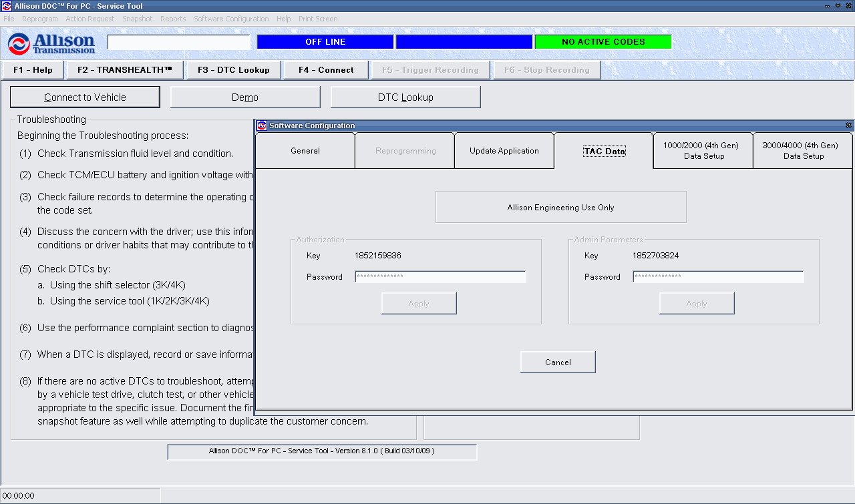Screen dimensions: 855x504
Task: Start the Demo mode button
Action: [x=245, y=97]
